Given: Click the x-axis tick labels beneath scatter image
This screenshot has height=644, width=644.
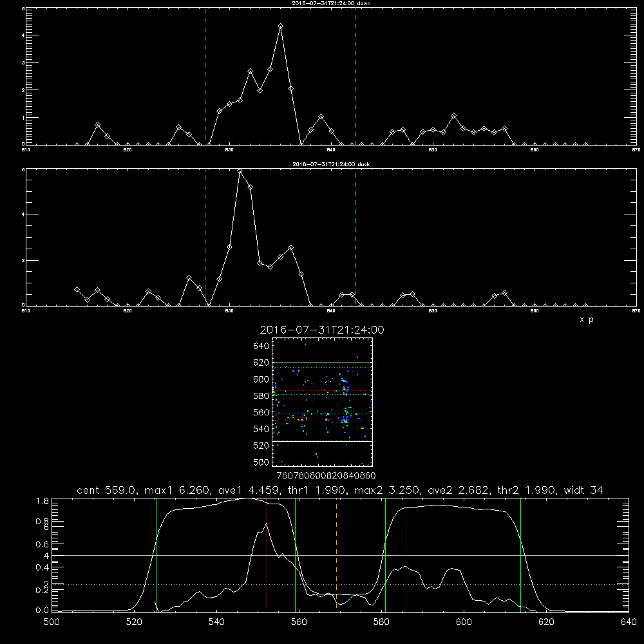Looking at the screenshot, I should click(327, 476).
